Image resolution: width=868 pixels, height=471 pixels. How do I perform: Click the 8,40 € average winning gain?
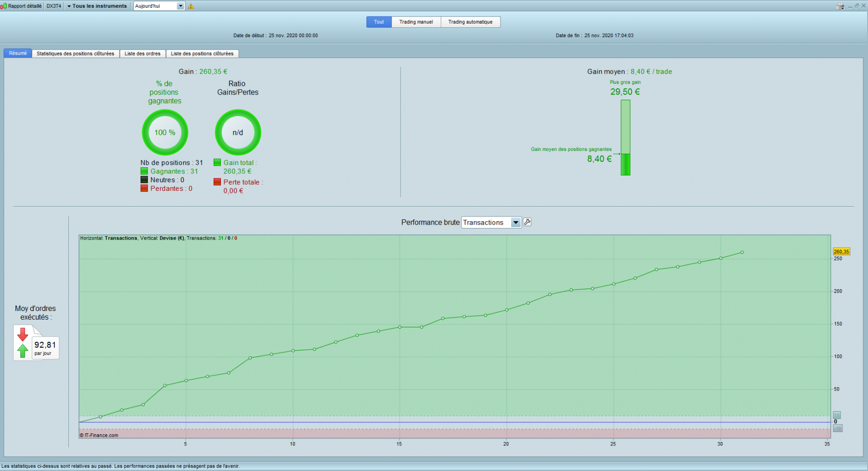pyautogui.click(x=599, y=159)
